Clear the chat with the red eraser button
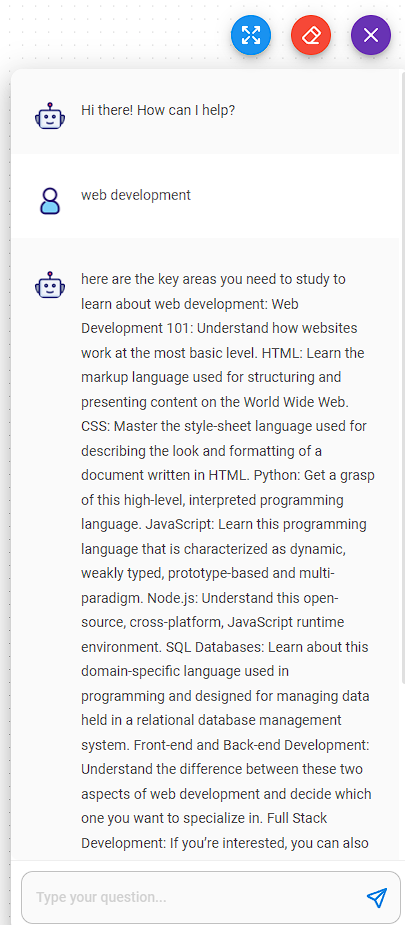Viewport: 405px width, 925px height. pyautogui.click(x=311, y=35)
